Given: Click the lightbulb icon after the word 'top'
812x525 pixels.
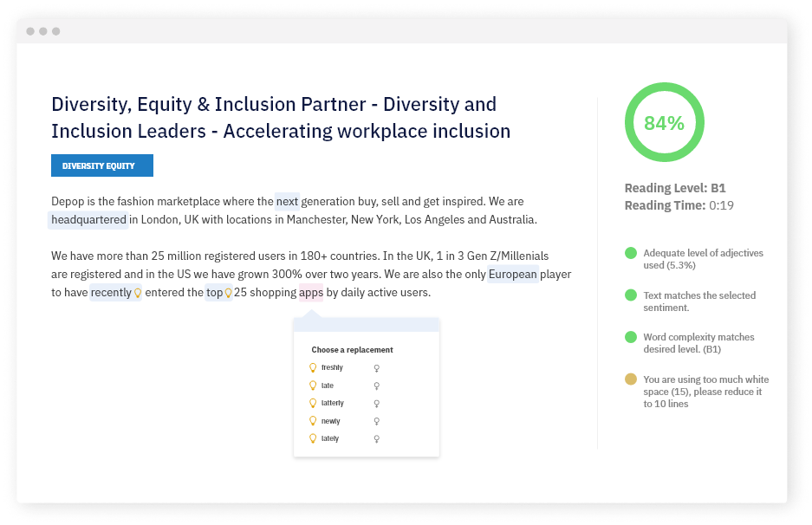Looking at the screenshot, I should point(228,293).
